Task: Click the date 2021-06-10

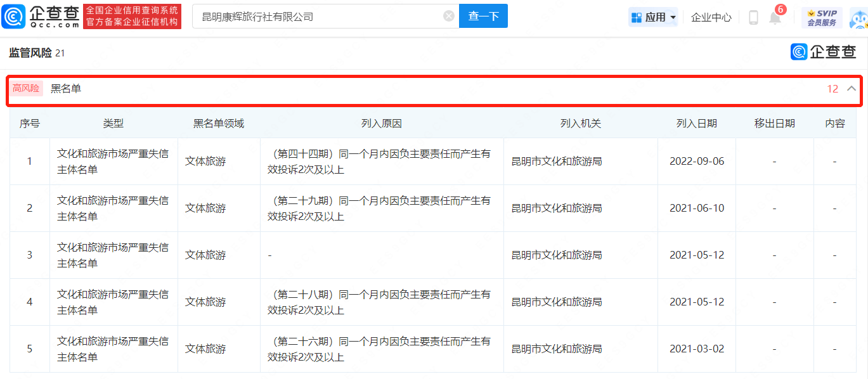Action: [x=697, y=209]
